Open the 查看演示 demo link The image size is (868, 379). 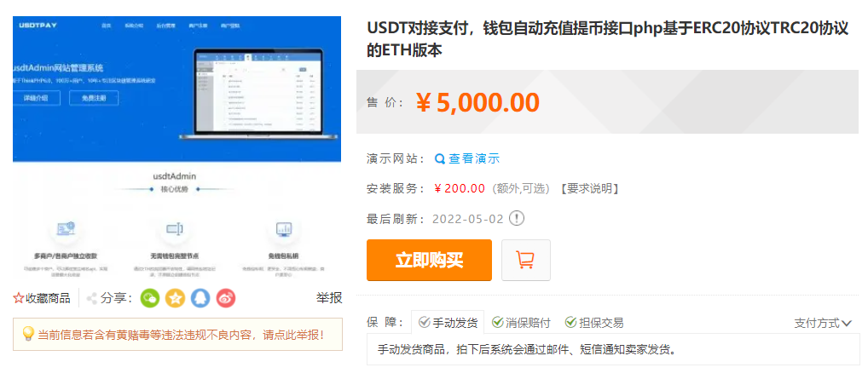coord(474,158)
